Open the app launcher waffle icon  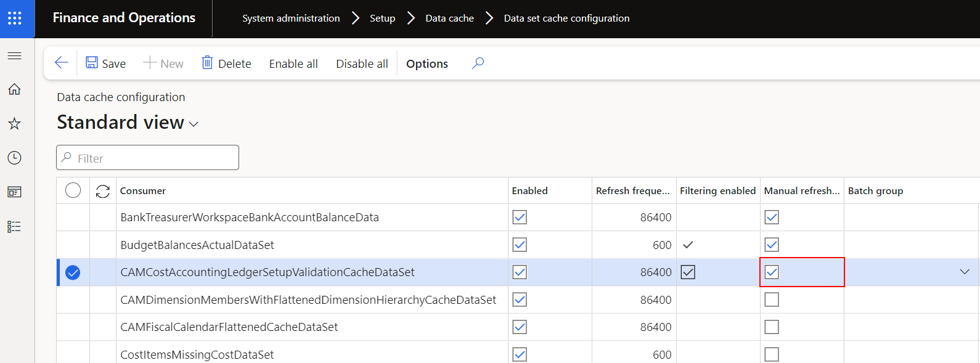[15, 18]
